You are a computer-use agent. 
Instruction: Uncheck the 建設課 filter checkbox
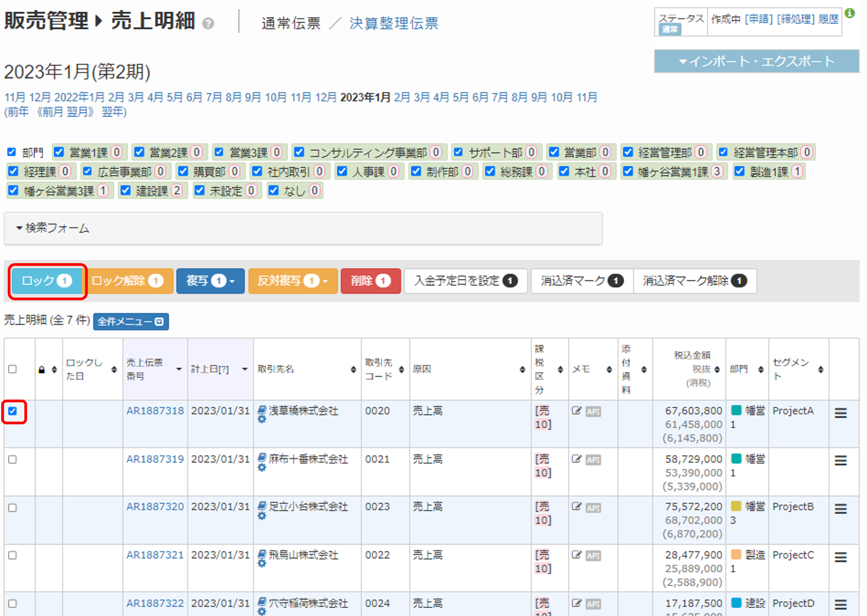tap(125, 190)
